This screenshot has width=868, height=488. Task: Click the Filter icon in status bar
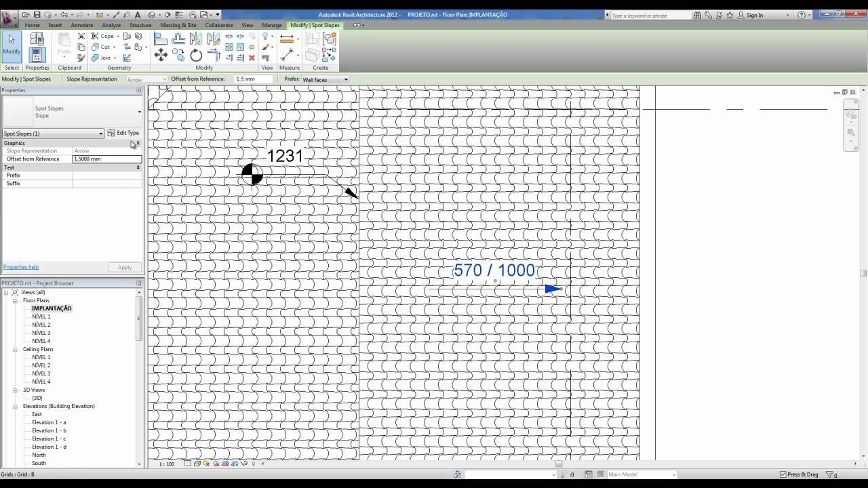click(829, 474)
